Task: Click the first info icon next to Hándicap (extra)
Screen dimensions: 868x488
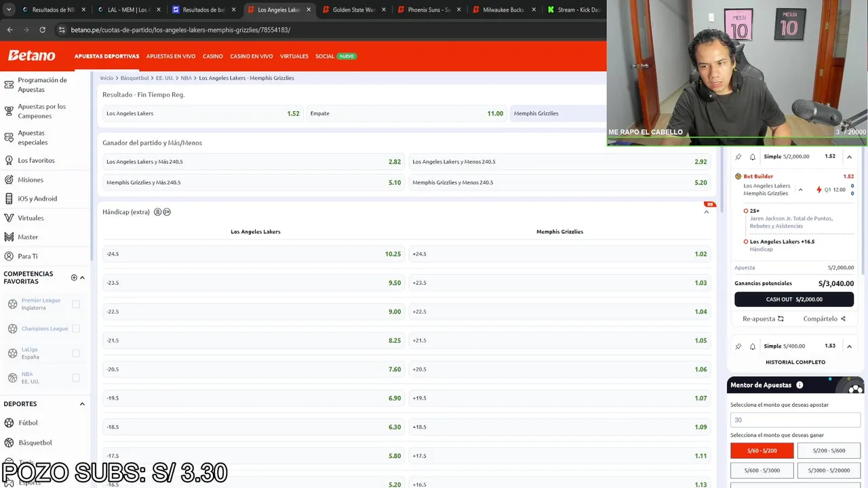Action: coord(157,212)
